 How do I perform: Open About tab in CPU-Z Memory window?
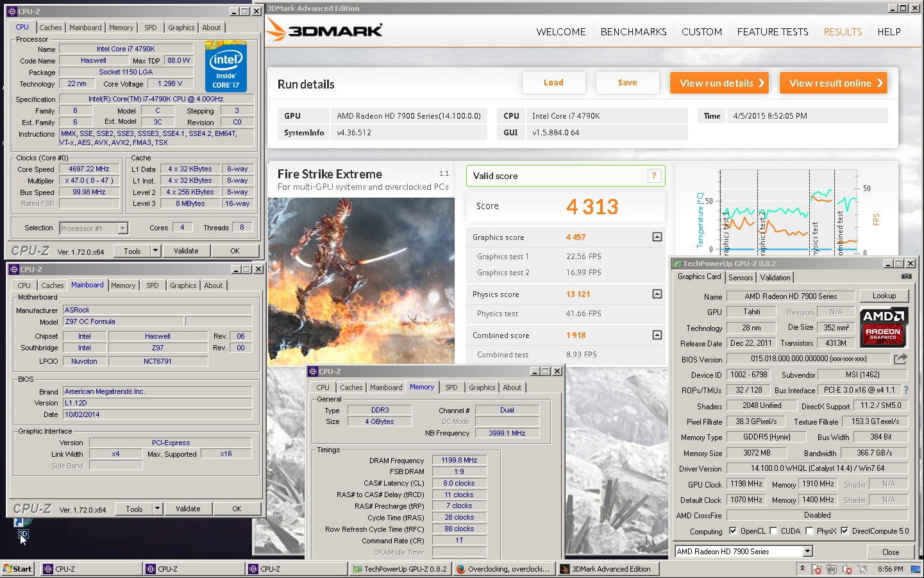[512, 387]
